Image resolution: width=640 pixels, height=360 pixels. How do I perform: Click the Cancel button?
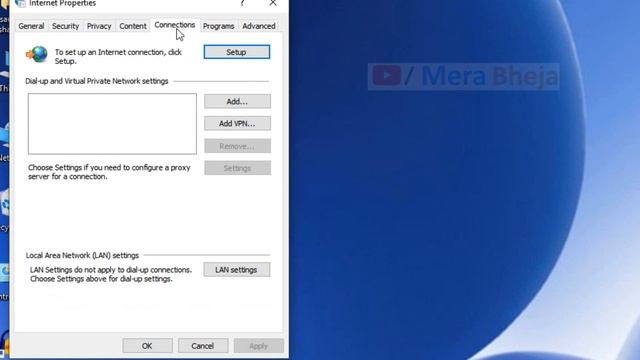coord(203,346)
